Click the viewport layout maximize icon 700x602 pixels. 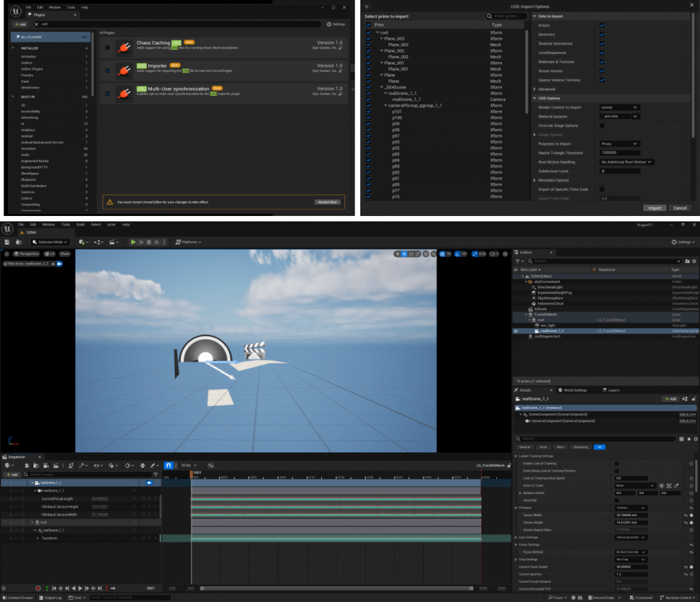point(505,254)
